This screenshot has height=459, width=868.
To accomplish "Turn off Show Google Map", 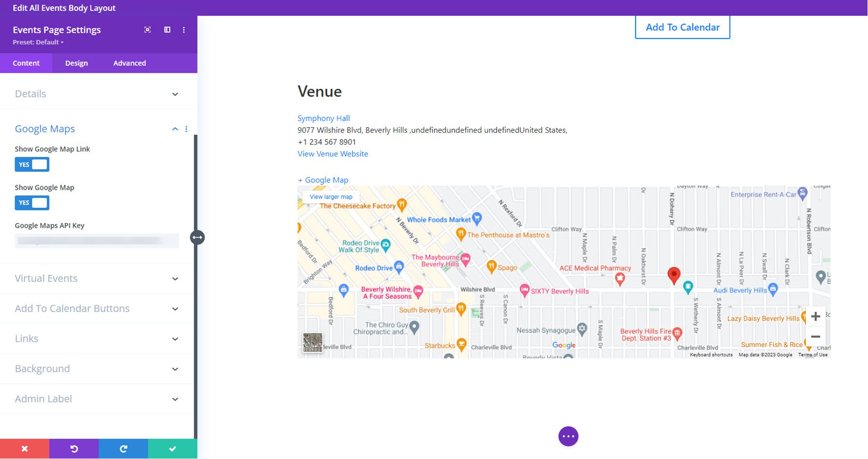I will click(32, 202).
